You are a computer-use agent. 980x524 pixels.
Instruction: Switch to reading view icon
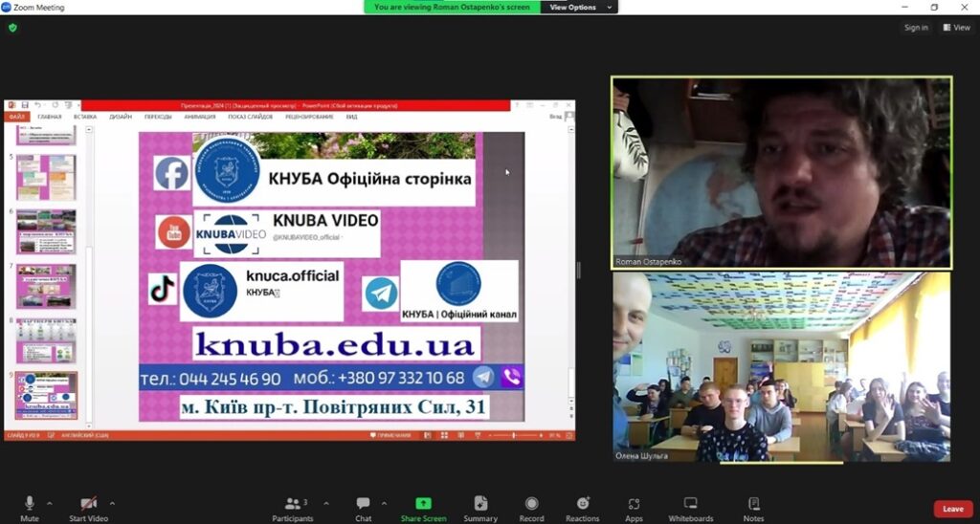coord(461,435)
